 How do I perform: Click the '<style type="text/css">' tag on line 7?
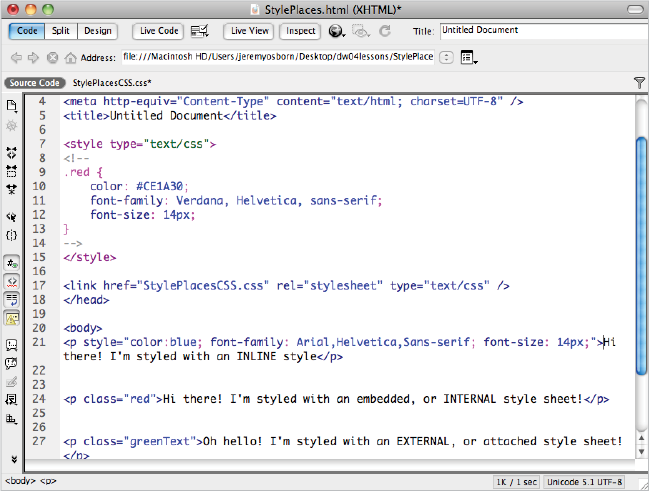(x=140, y=144)
